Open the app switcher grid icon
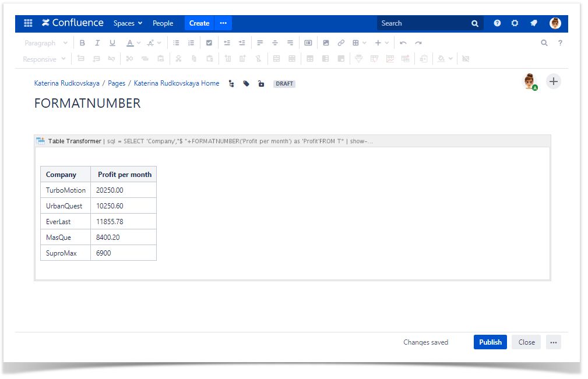The height and width of the screenshot is (379, 588). (28, 23)
